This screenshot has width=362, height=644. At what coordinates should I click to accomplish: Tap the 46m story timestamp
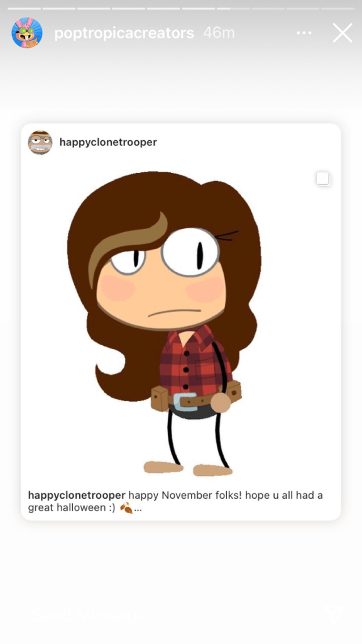(x=219, y=33)
